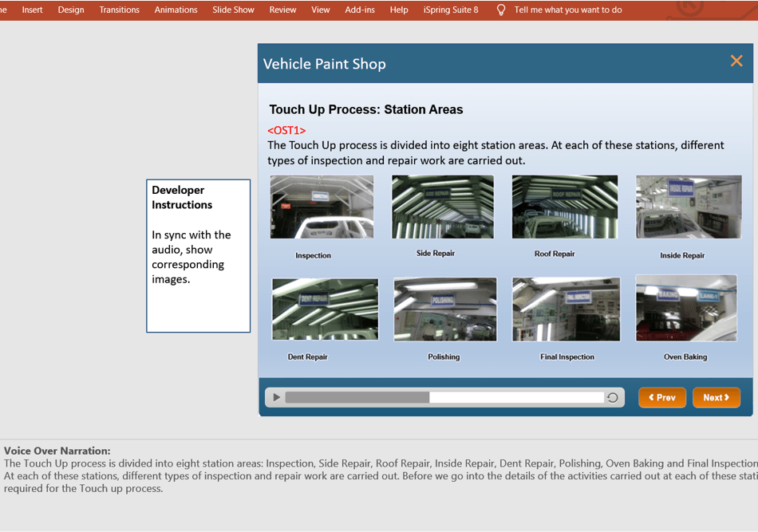Click the play button in the player bar
Viewport: 758px width, 532px height.
(x=276, y=397)
